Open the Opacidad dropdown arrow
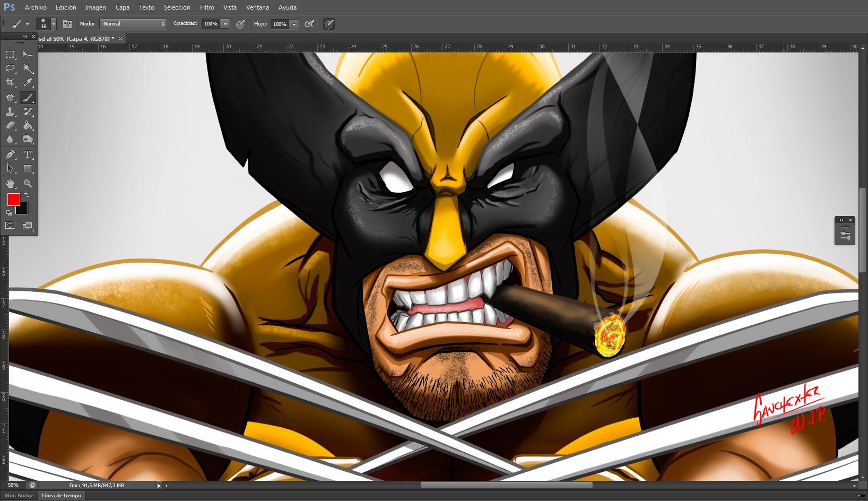Screen dimensions: 868x501 pos(225,23)
